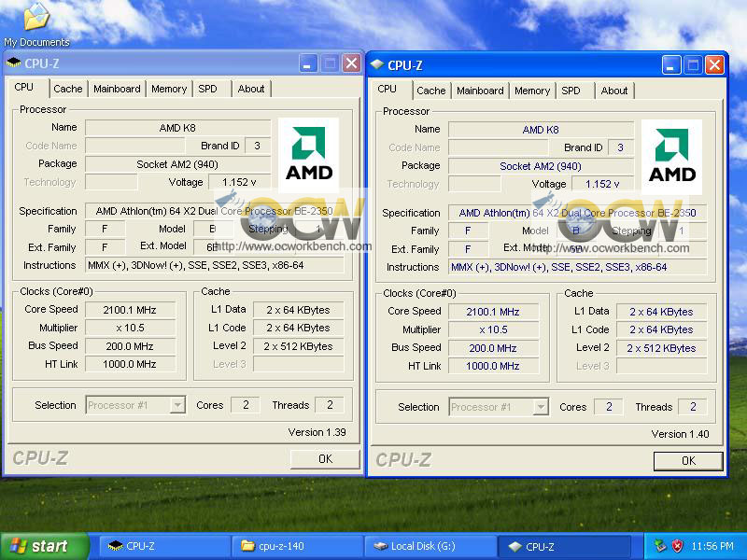Click the Name field AMD K8 in left window

(x=177, y=128)
